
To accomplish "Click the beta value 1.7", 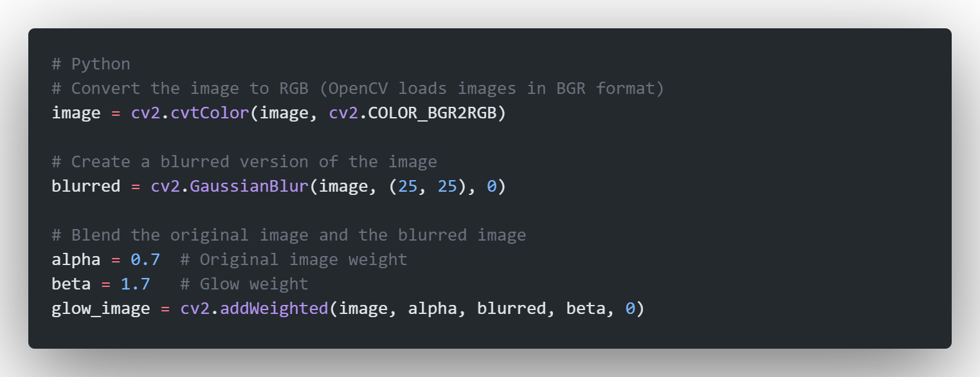I will [136, 284].
